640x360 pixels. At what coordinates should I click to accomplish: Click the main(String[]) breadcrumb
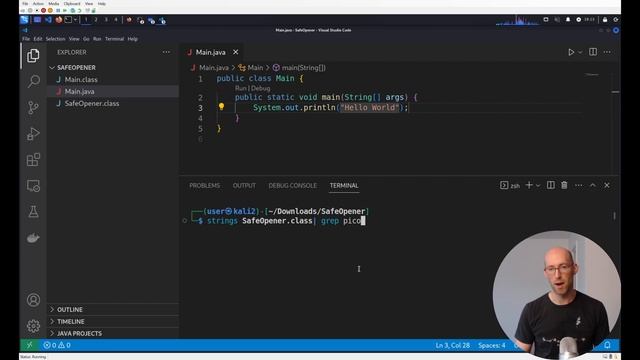(x=299, y=68)
